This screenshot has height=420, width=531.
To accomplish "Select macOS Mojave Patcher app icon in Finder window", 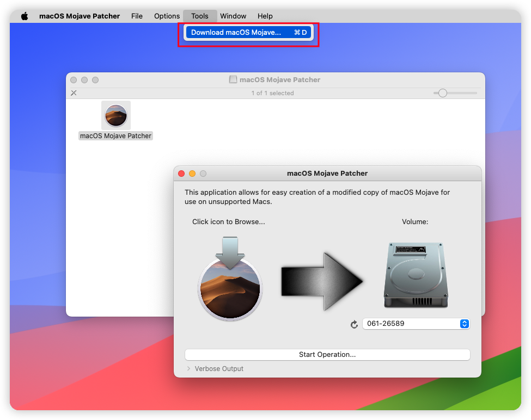I will 116,115.
